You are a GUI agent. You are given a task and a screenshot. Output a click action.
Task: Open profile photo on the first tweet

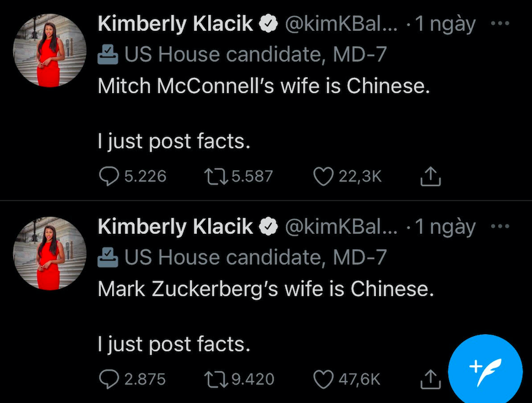click(50, 50)
